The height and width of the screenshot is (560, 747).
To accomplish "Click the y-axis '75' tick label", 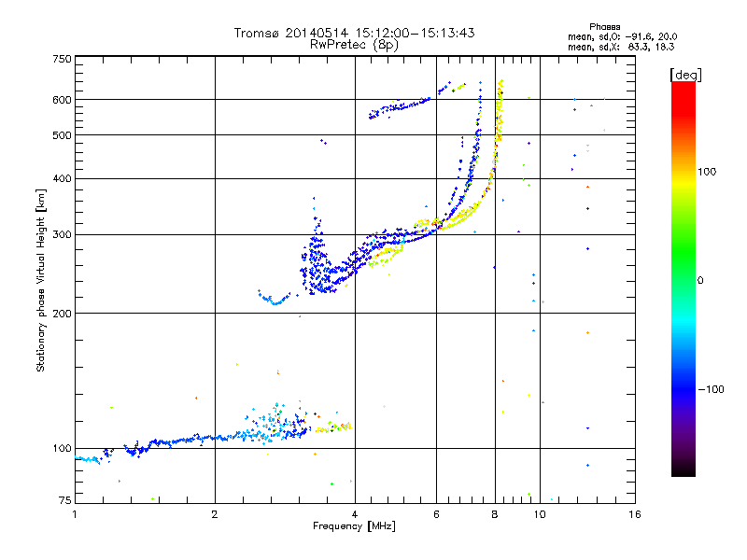I will (x=65, y=500).
